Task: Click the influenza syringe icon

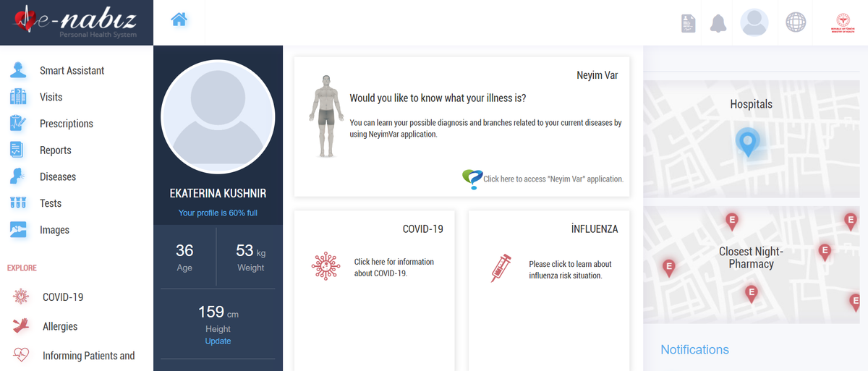Action: (501, 268)
